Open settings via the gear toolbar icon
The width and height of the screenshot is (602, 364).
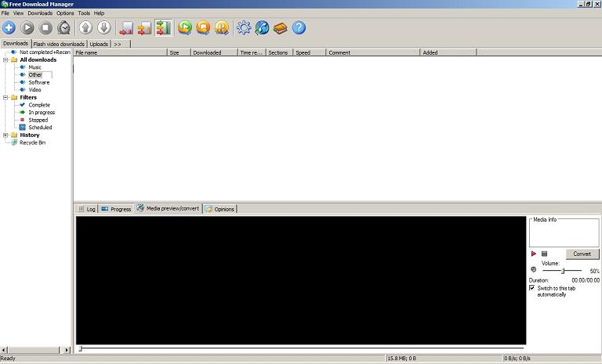point(244,28)
